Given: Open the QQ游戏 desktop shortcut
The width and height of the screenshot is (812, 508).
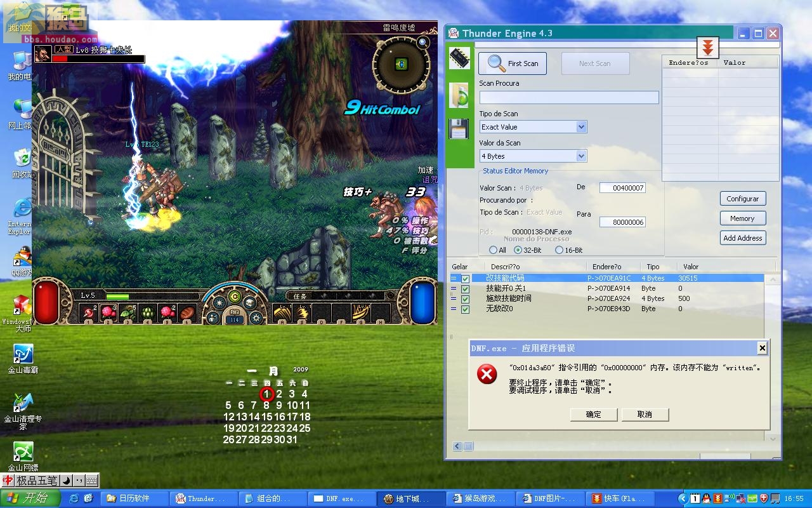Looking at the screenshot, I should point(22,262).
